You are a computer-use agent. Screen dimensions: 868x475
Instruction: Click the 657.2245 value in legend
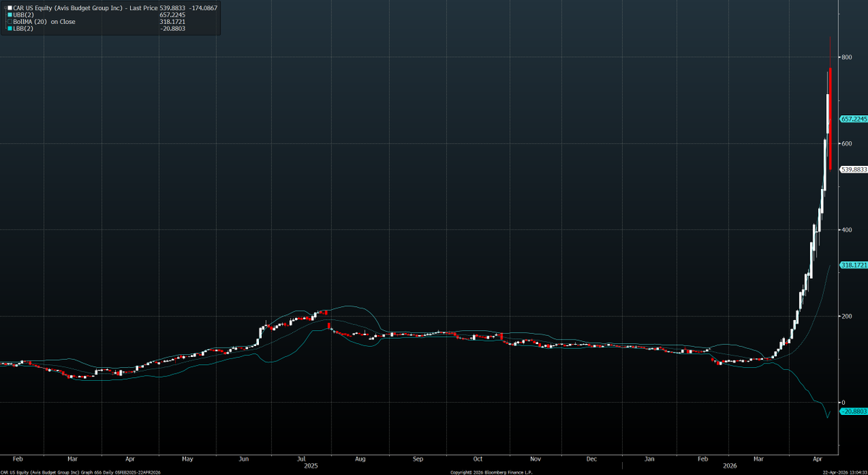pyautogui.click(x=173, y=14)
